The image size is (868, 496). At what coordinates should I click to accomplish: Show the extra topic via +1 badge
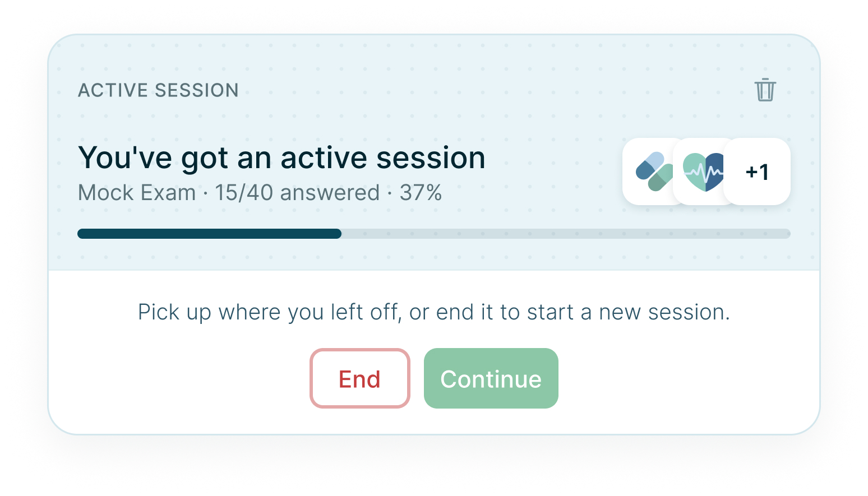pyautogui.click(x=757, y=171)
